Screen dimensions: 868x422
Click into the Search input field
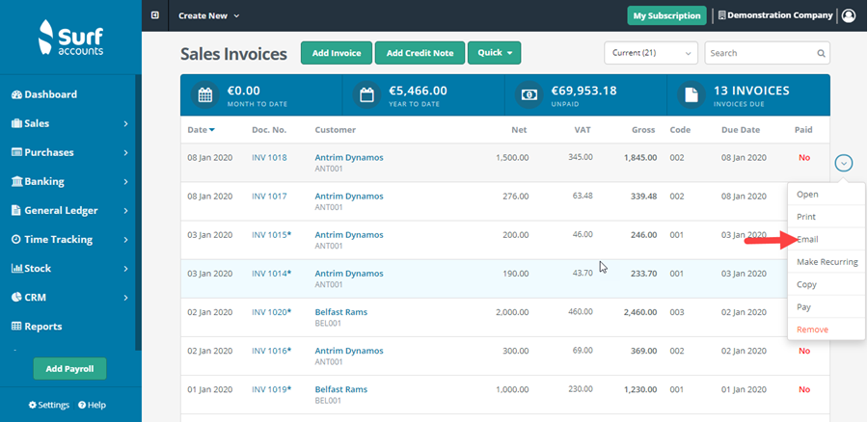pos(762,54)
